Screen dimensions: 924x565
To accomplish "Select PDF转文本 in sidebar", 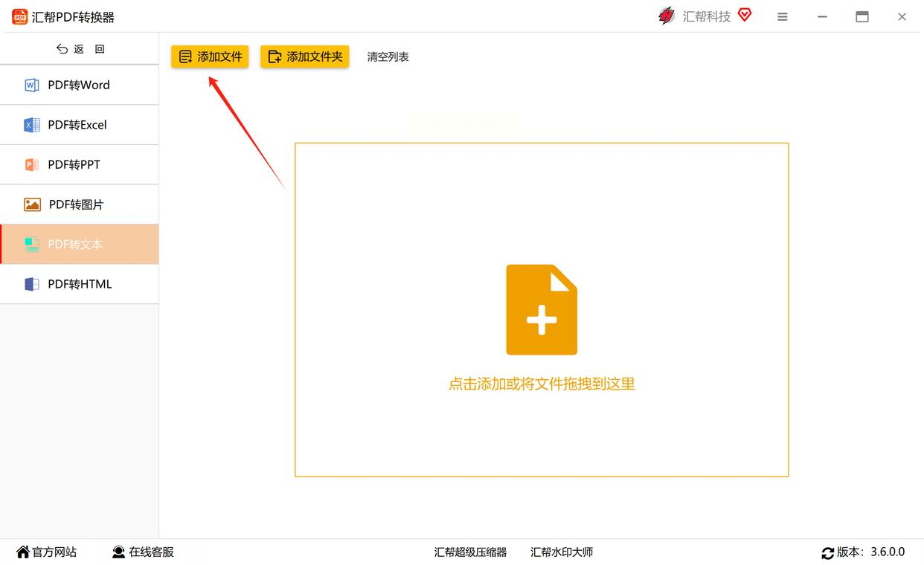I will tap(79, 244).
